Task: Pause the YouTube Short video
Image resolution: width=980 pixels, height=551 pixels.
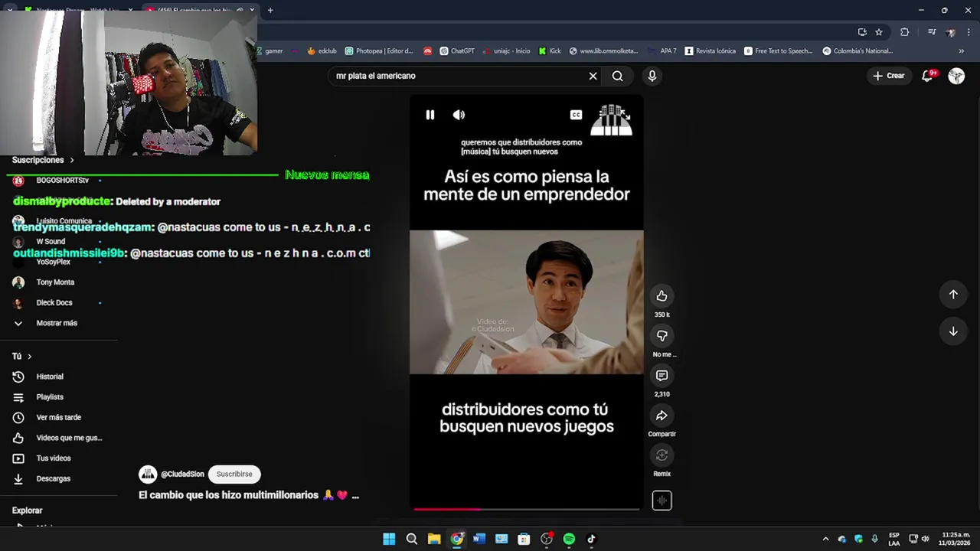Action: click(x=430, y=115)
